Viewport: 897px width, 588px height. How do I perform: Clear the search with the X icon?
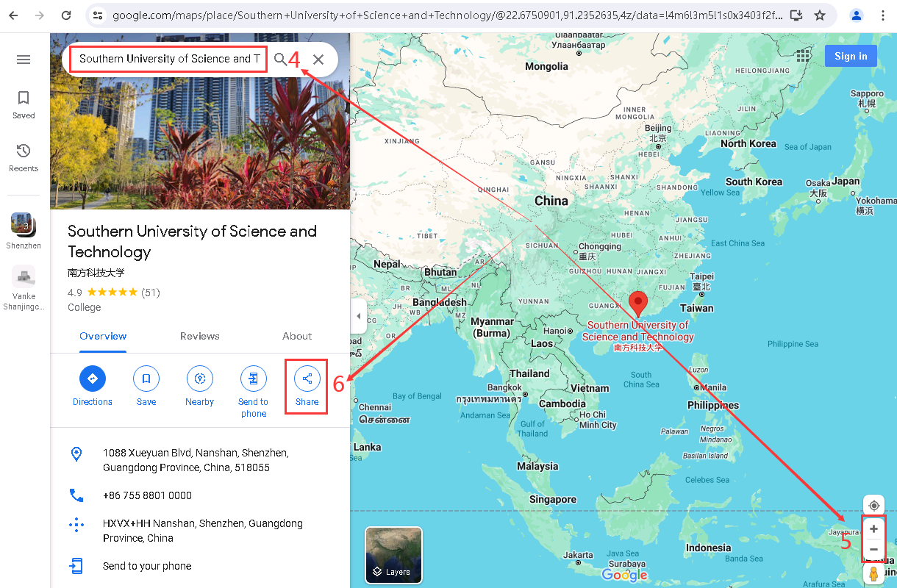(x=318, y=59)
